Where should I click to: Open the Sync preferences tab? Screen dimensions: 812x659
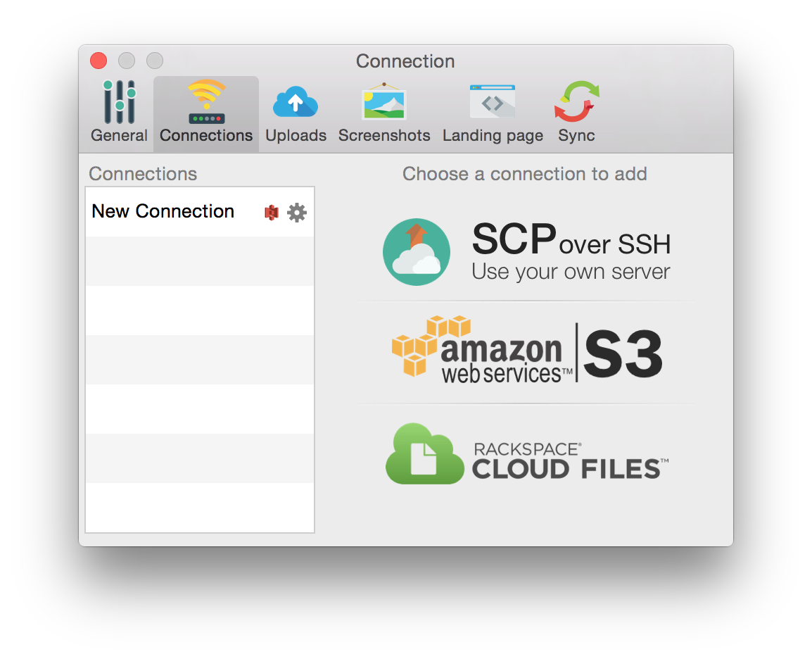tap(576, 111)
